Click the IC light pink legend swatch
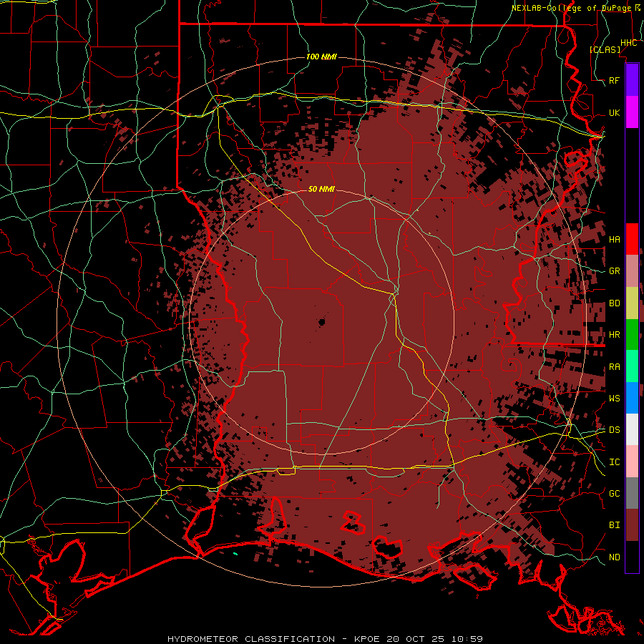This screenshot has width=644, height=644. (632, 462)
